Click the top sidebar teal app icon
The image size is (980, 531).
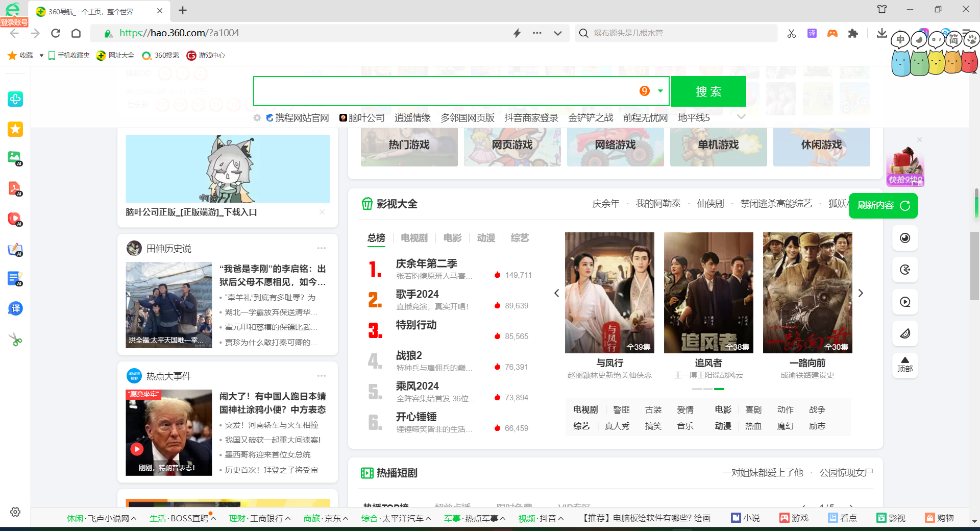pyautogui.click(x=15, y=99)
